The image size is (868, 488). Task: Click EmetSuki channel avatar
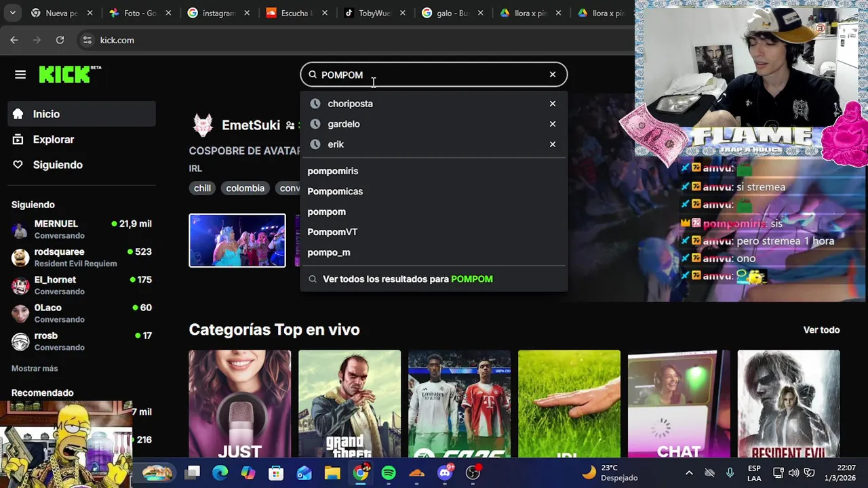(x=203, y=125)
